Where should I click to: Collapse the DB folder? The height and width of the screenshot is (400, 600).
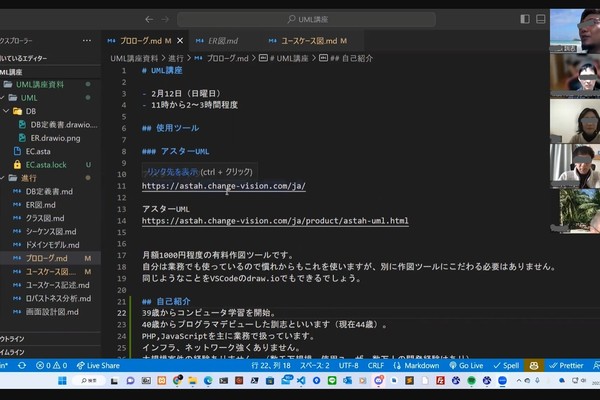[31, 111]
